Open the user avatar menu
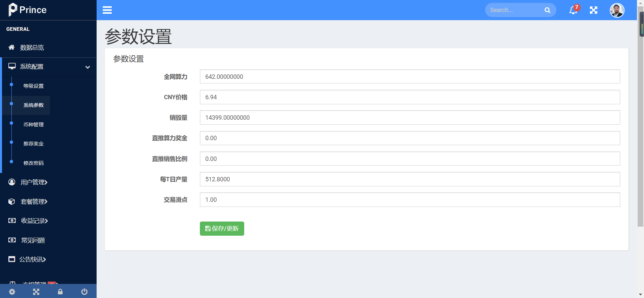 (617, 10)
